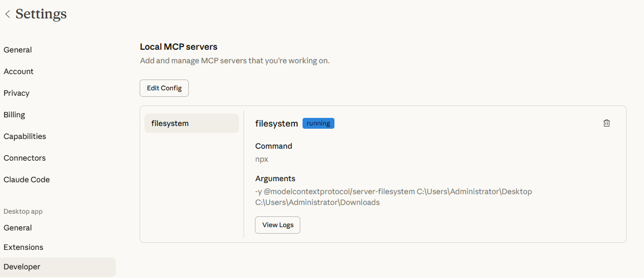Select General under Desktop app
The height and width of the screenshot is (278, 644).
(18, 228)
